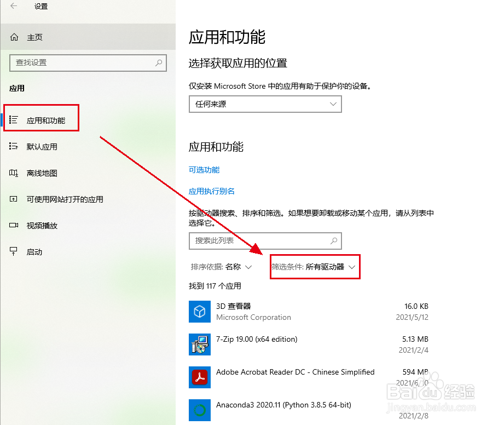Click the 可使用网站打开的应用 icon
This screenshot has height=425, width=504.
13,199
